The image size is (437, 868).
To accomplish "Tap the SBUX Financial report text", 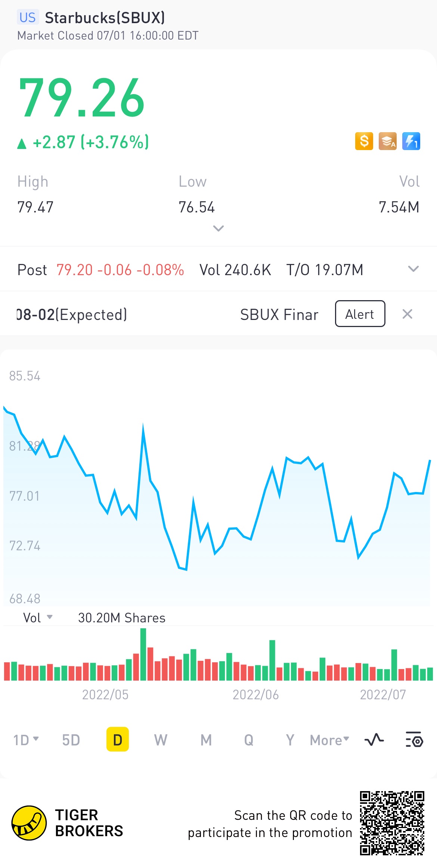I will point(279,315).
